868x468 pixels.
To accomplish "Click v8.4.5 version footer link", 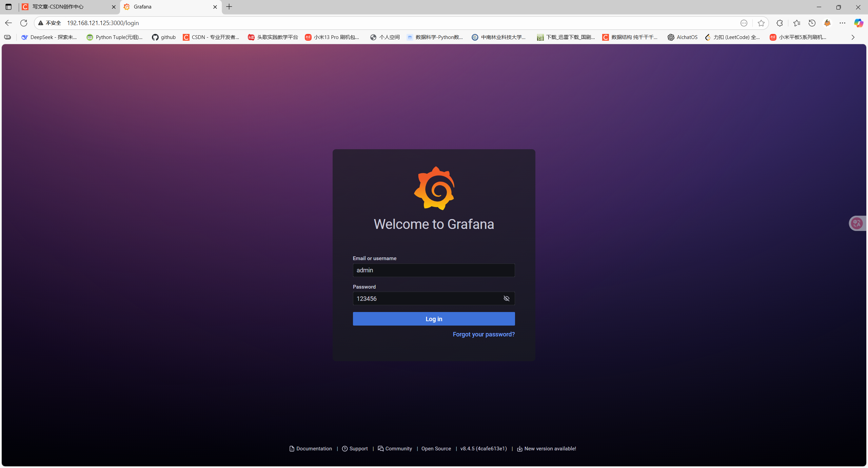I will coord(484,449).
